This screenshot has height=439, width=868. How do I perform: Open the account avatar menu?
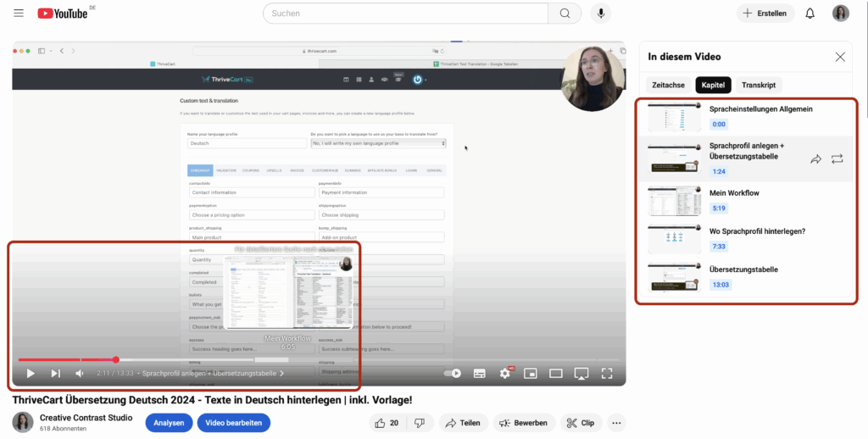tap(840, 14)
